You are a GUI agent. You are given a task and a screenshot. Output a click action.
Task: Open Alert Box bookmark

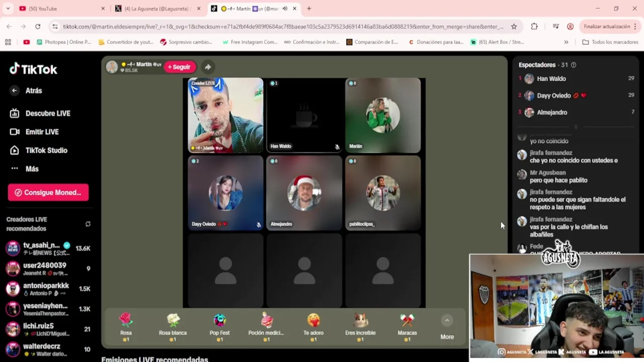(x=498, y=42)
